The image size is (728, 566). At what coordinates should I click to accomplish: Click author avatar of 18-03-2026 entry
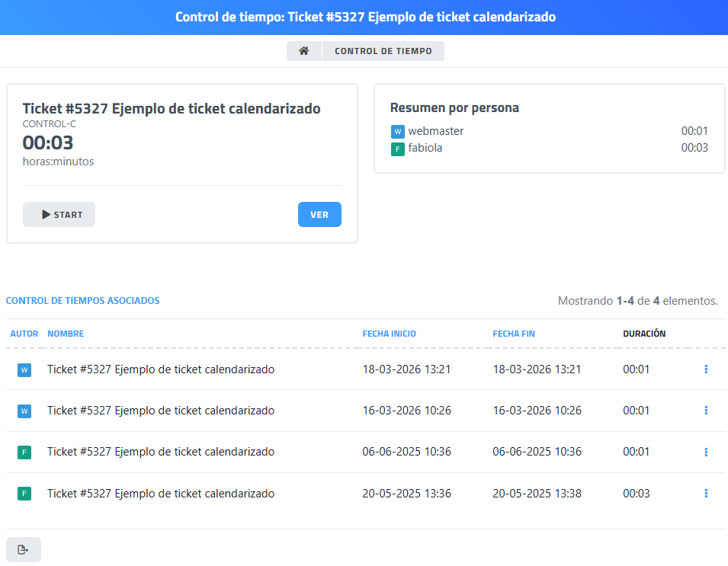(24, 370)
